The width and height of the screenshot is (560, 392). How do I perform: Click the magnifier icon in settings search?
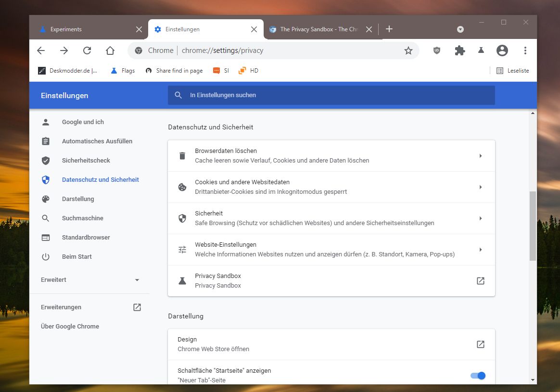178,95
